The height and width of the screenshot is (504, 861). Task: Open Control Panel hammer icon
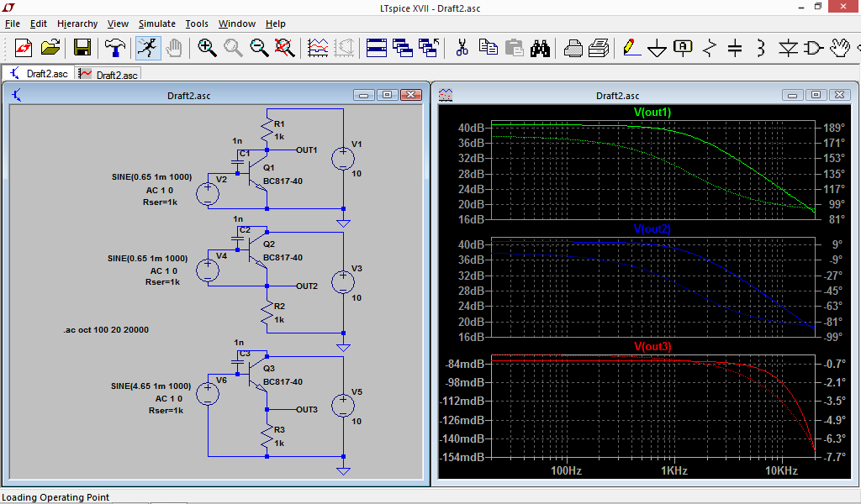[114, 48]
